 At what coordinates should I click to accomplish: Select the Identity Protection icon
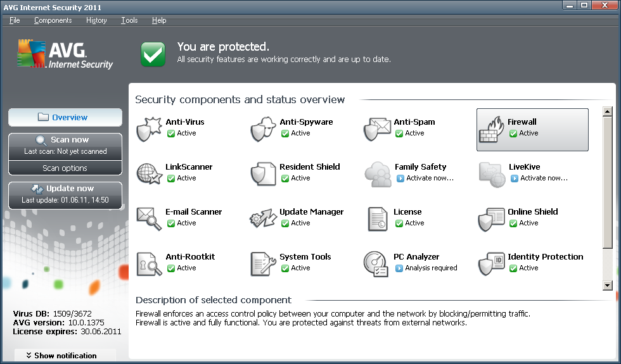(x=492, y=263)
